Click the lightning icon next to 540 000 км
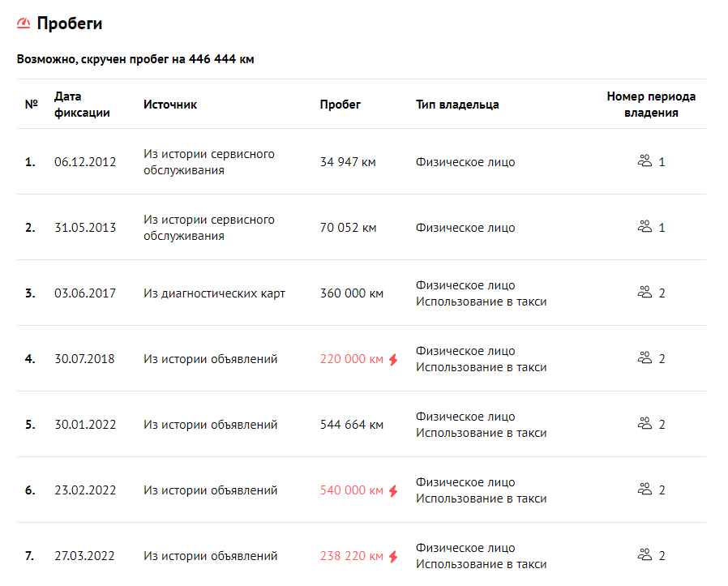 (393, 491)
